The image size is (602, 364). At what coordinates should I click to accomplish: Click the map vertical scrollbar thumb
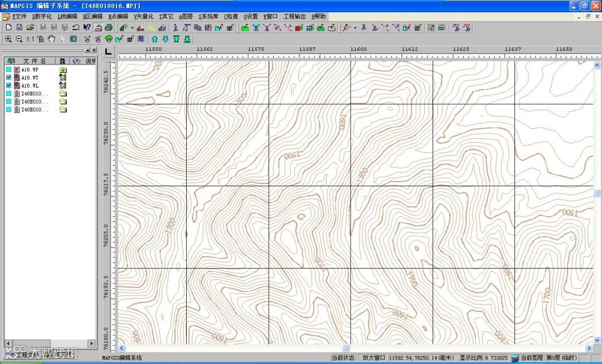click(597, 193)
